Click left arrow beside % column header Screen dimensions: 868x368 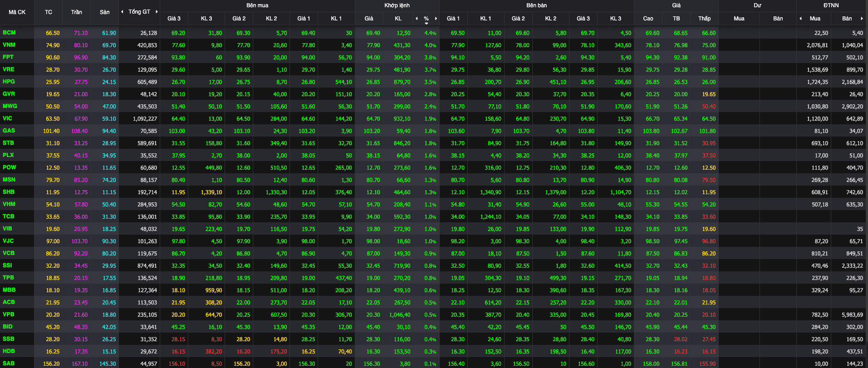coord(417,19)
